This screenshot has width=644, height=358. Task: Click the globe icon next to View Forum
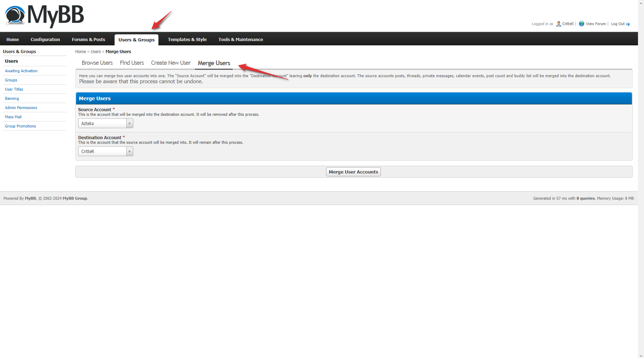[581, 24]
